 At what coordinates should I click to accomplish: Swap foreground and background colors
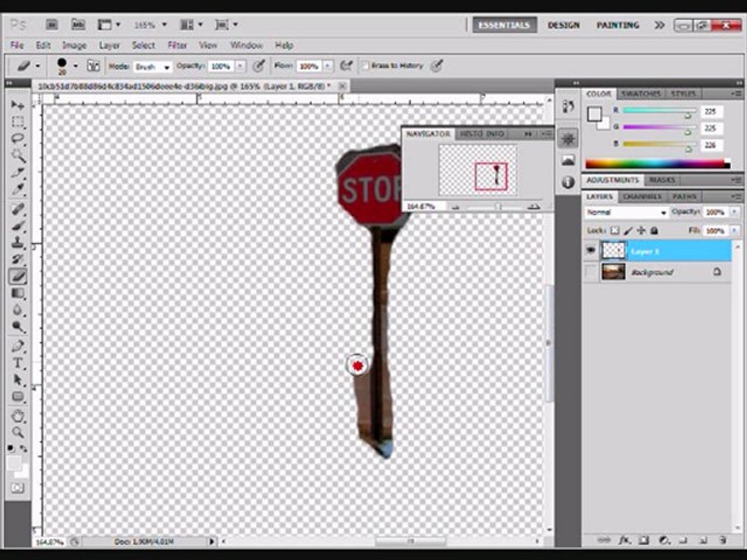pos(23,448)
